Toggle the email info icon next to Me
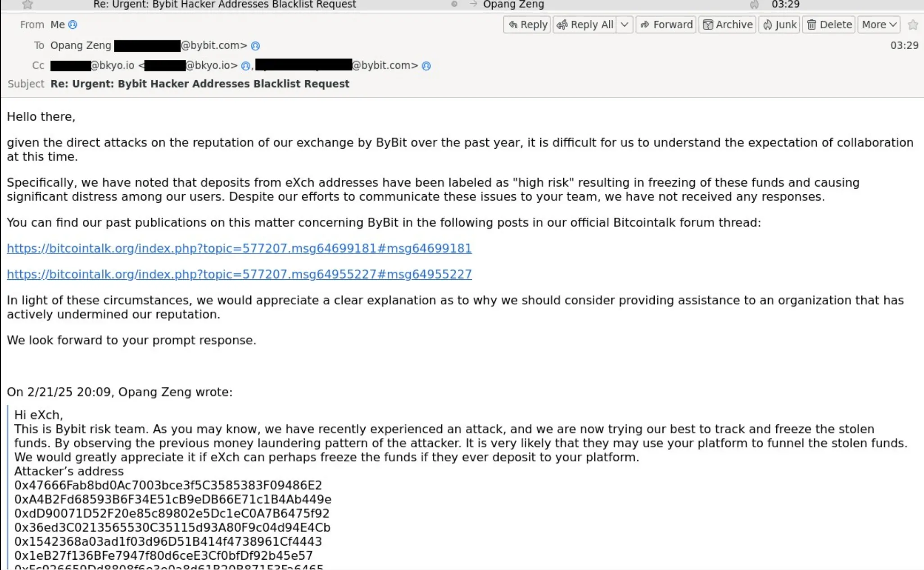 pos(73,25)
